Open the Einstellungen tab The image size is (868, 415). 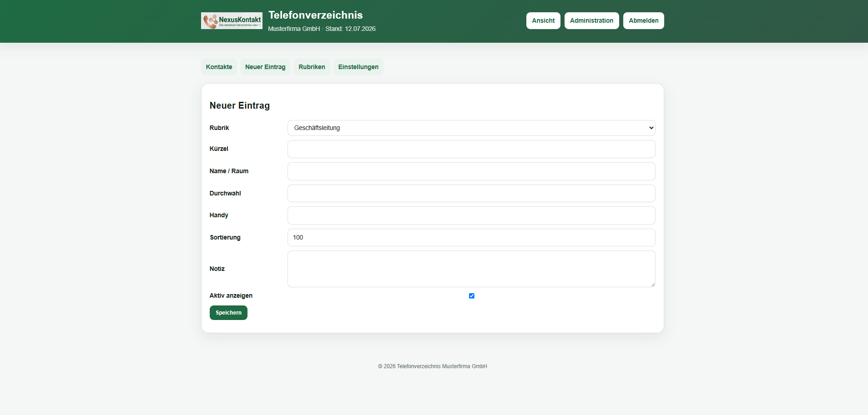point(358,67)
